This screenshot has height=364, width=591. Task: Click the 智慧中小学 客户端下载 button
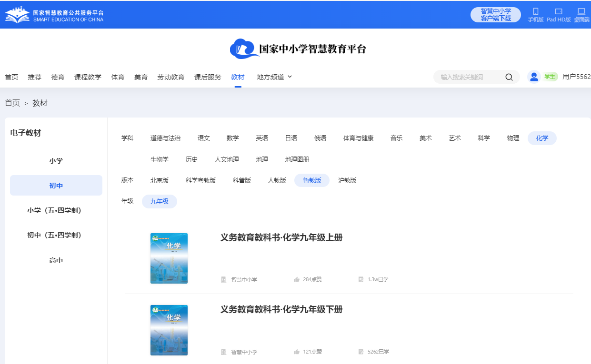point(495,15)
